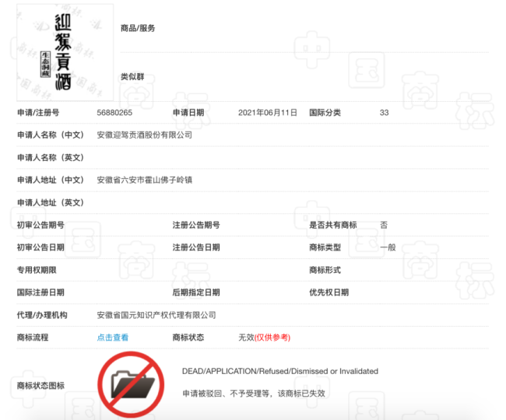
Task: Click the 代理/办理机构 label
Action: 42,315
